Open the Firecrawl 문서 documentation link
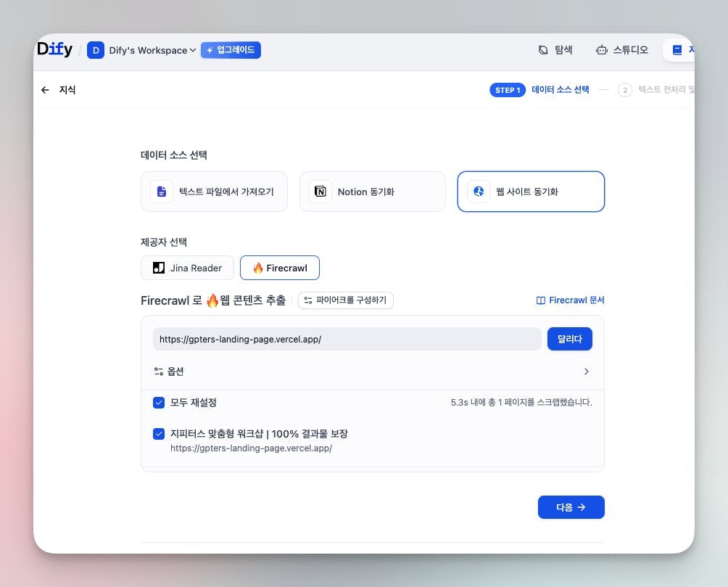Viewport: 728px width, 587px height. point(570,300)
